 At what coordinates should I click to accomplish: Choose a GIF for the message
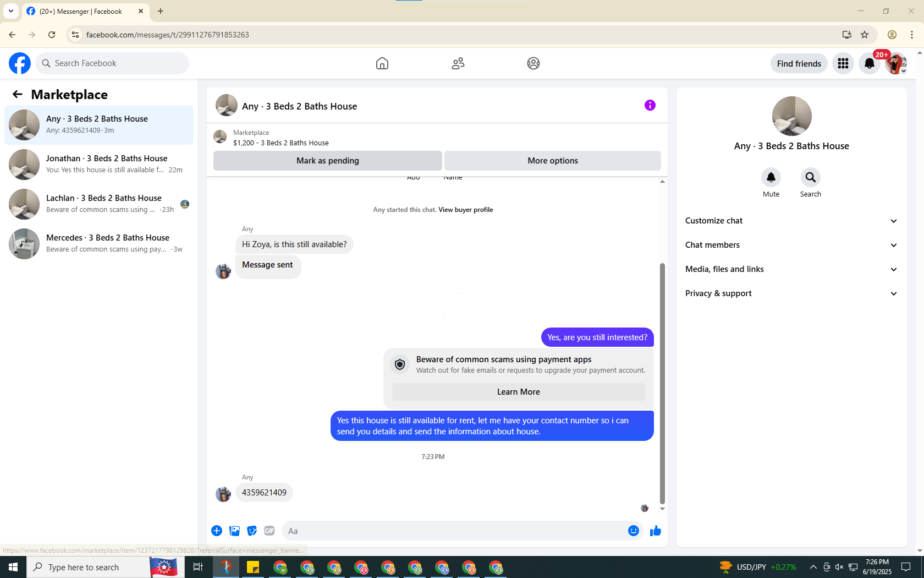(x=269, y=531)
